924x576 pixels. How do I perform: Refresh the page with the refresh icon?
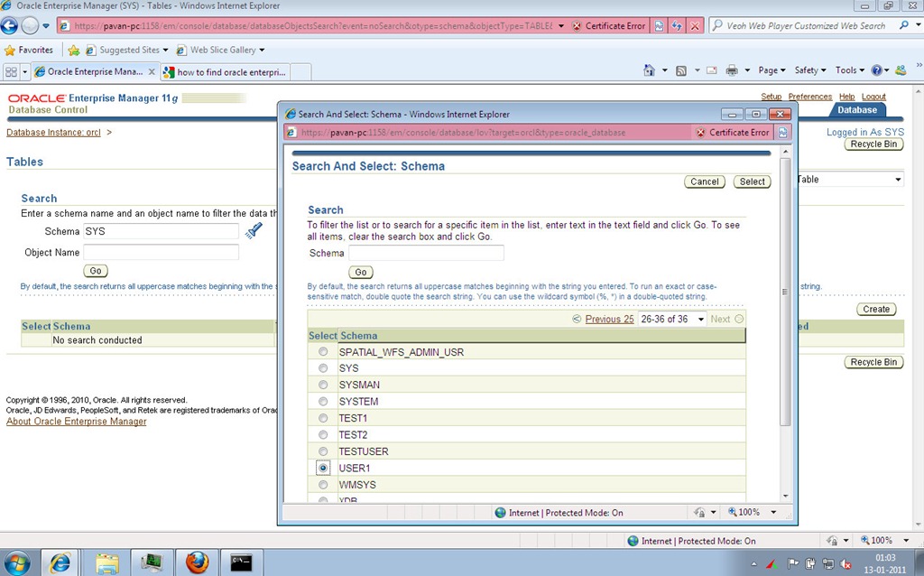coord(677,26)
